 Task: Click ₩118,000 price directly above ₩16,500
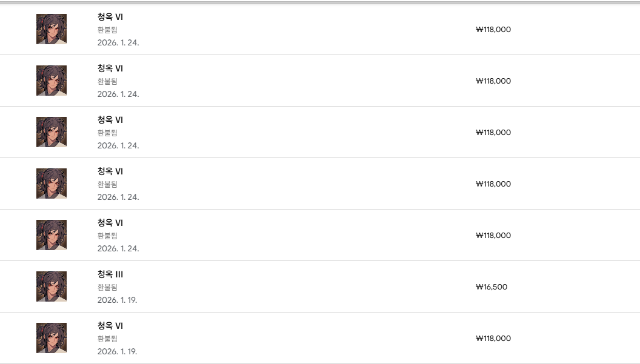pos(493,236)
